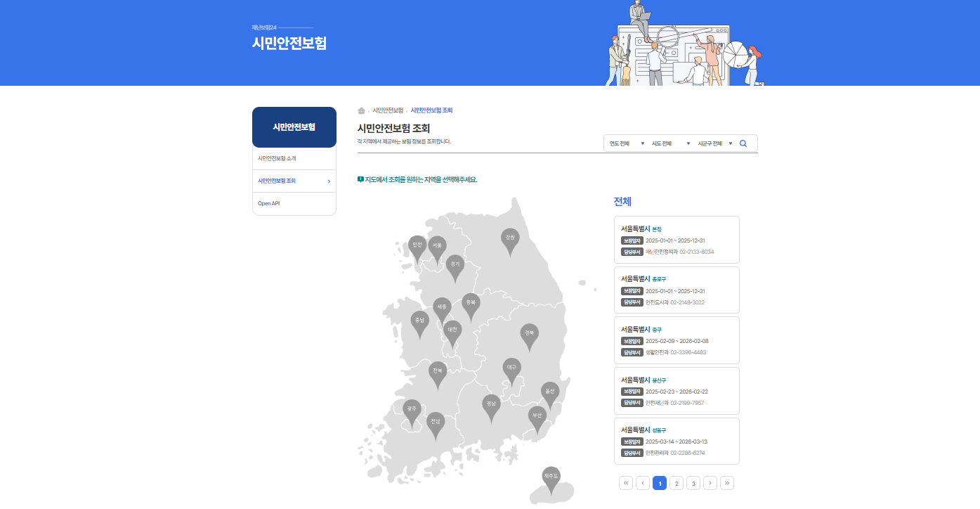Select the 강원 map pin
The image size is (980, 509).
(510, 241)
